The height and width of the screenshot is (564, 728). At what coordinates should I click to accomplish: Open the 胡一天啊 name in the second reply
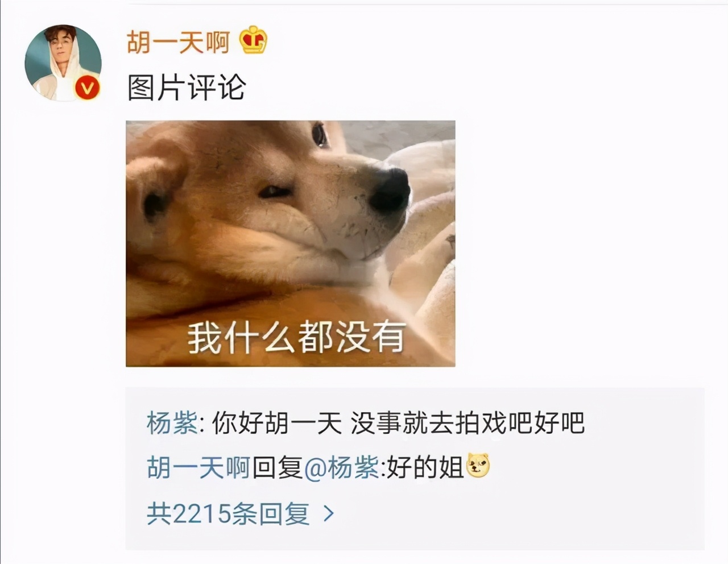(198, 468)
